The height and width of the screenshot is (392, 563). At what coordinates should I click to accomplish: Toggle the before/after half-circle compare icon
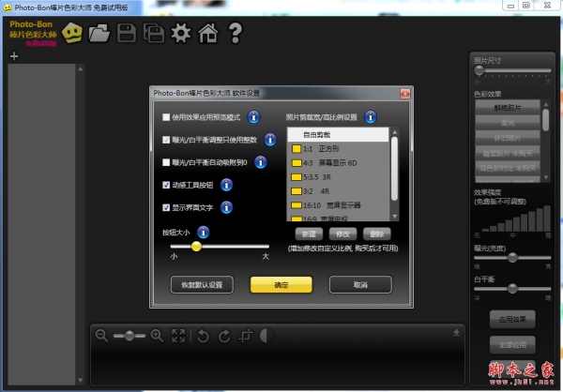[x=266, y=336]
